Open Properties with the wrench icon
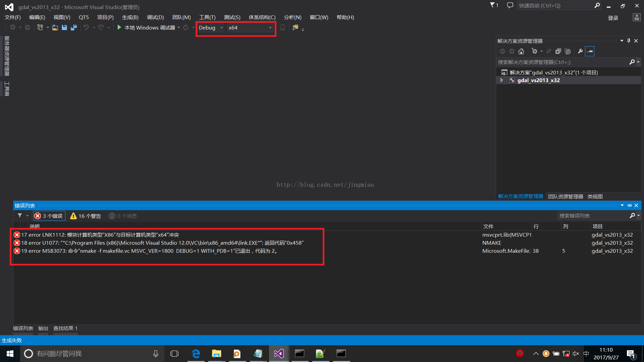Screen dimensions: 644x362 click(x=580, y=51)
